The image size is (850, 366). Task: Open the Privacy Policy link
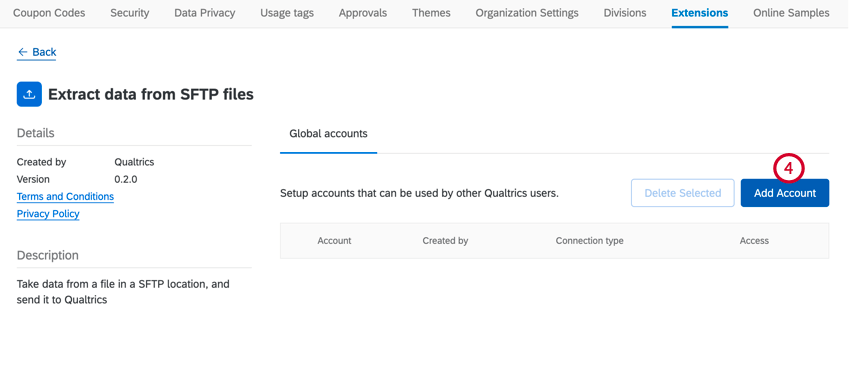click(48, 214)
